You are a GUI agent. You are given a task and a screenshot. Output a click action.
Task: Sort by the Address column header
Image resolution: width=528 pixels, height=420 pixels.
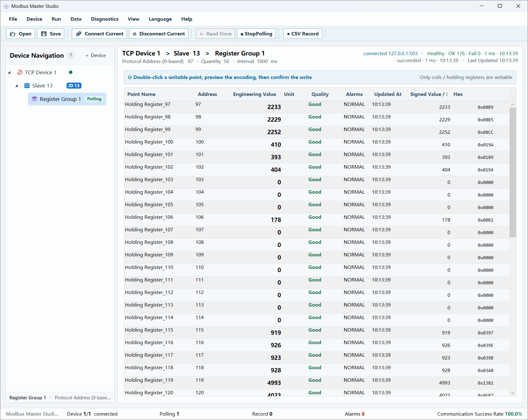[207, 94]
